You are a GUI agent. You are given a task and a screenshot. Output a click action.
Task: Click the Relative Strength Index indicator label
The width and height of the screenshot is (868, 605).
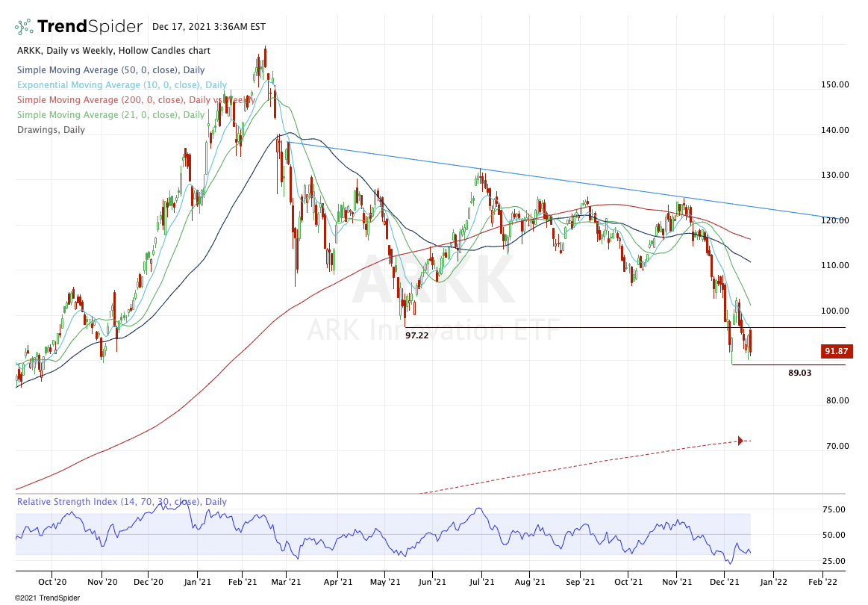[122, 501]
